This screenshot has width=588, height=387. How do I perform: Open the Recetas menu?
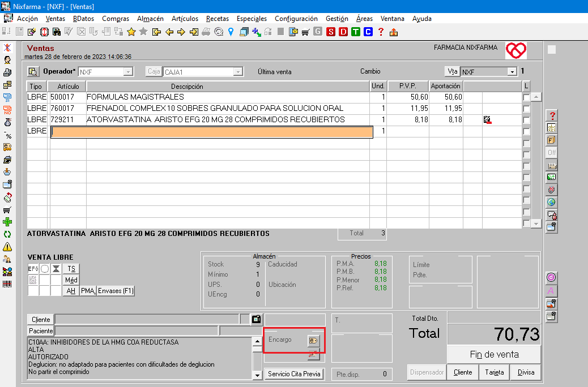click(218, 18)
